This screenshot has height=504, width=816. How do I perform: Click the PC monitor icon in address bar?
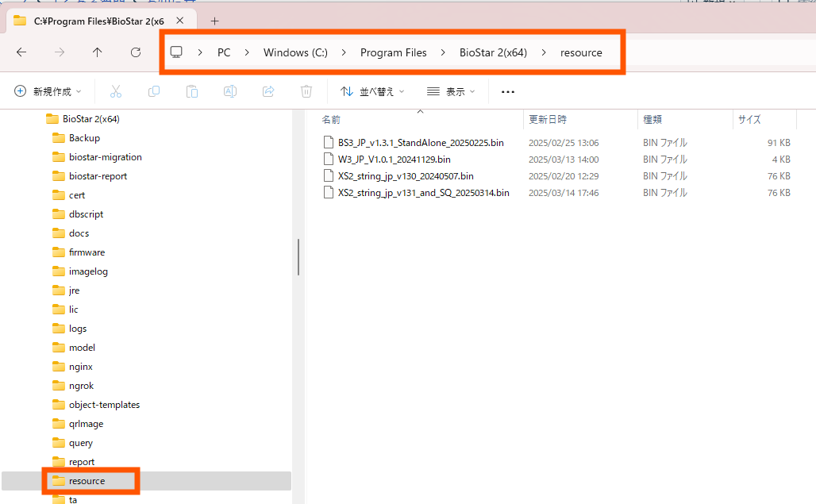tap(176, 52)
